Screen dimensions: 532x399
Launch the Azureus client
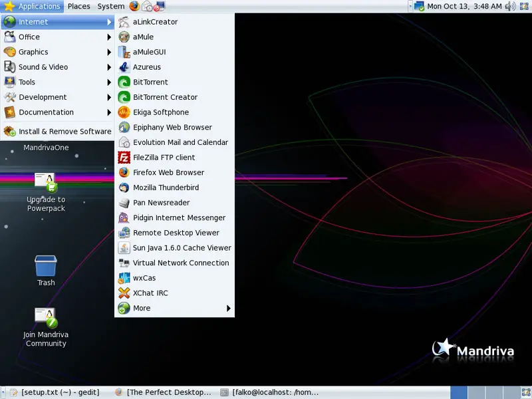tap(174, 67)
